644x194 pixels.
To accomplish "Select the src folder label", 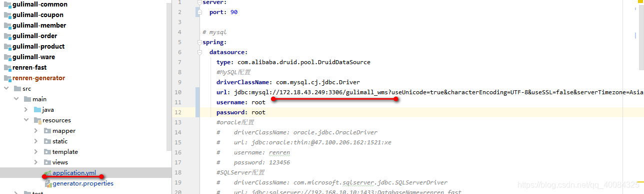I will click(x=27, y=89).
